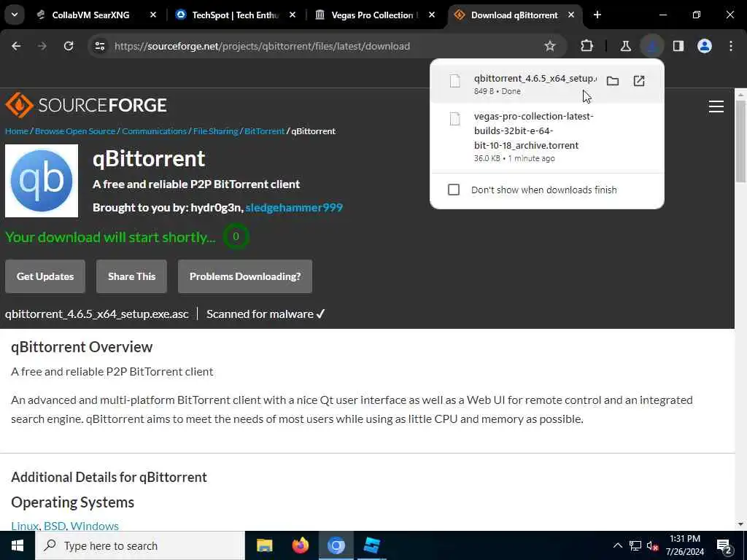The width and height of the screenshot is (747, 560).
Task: Close the Download qBittorrent tab
Action: [x=571, y=15]
